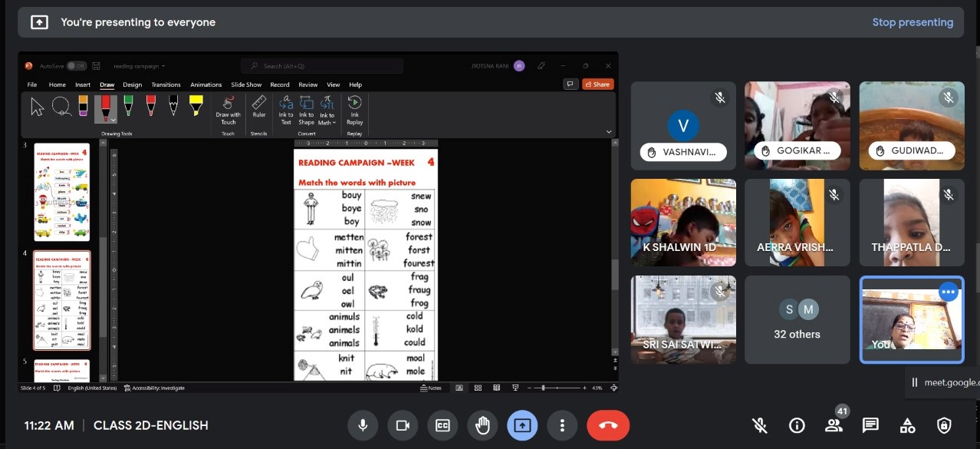This screenshot has width=980, height=449.
Task: Toggle Draw with Touch
Action: click(229, 110)
